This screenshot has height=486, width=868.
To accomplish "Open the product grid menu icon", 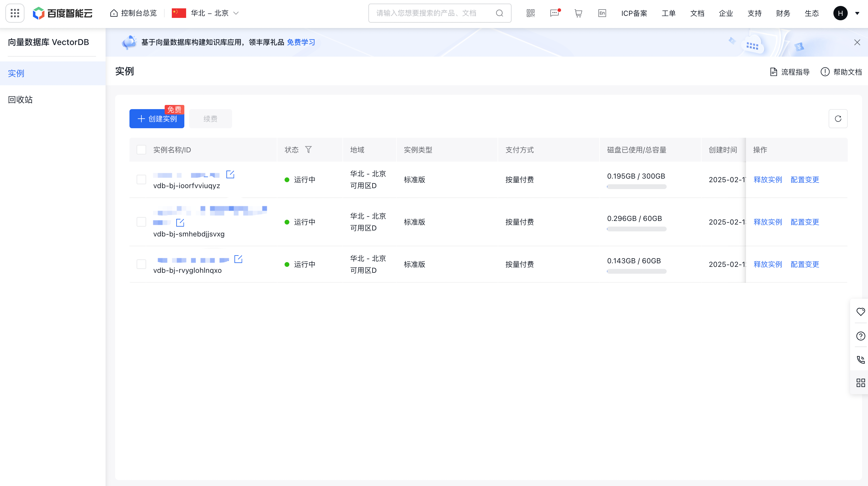I will (x=15, y=13).
